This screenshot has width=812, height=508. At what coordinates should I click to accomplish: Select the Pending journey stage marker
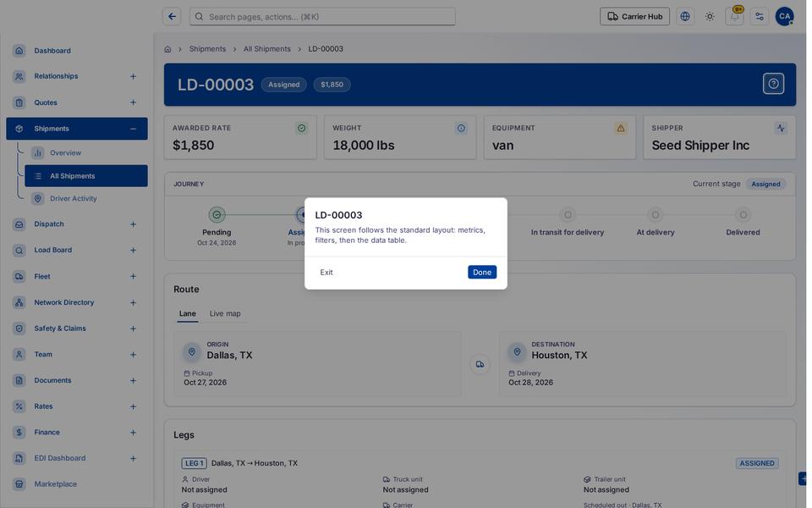pyautogui.click(x=217, y=214)
